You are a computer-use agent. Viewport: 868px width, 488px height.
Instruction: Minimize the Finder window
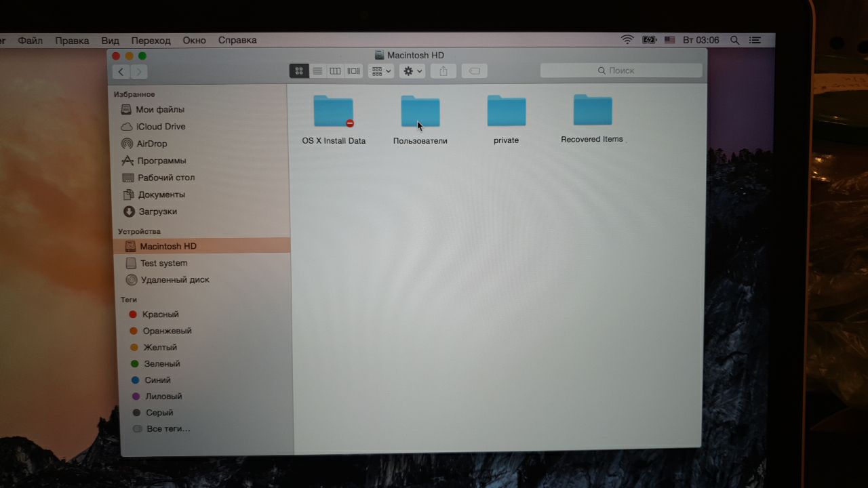click(x=129, y=56)
